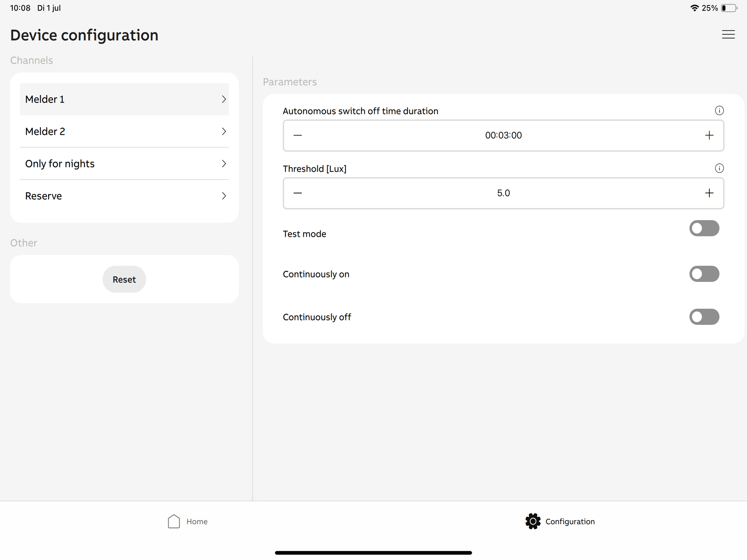Tap the Configuration gear icon
The image size is (747, 560).
533,521
